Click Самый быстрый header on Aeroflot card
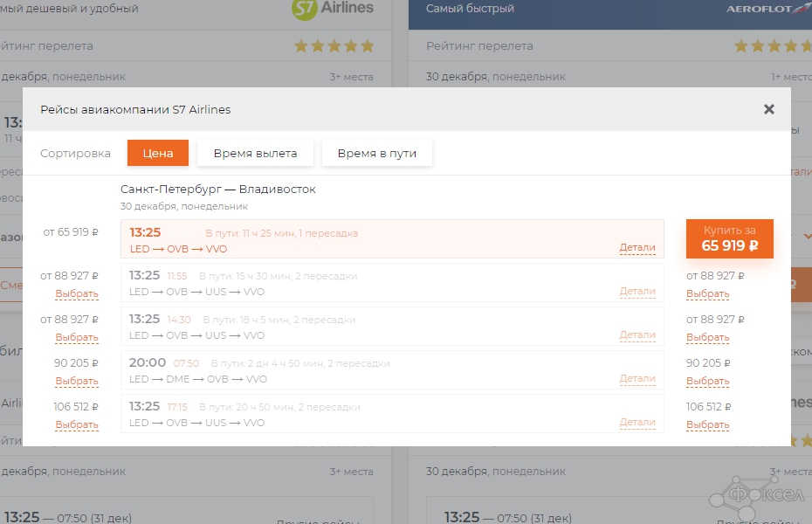 pyautogui.click(x=470, y=8)
